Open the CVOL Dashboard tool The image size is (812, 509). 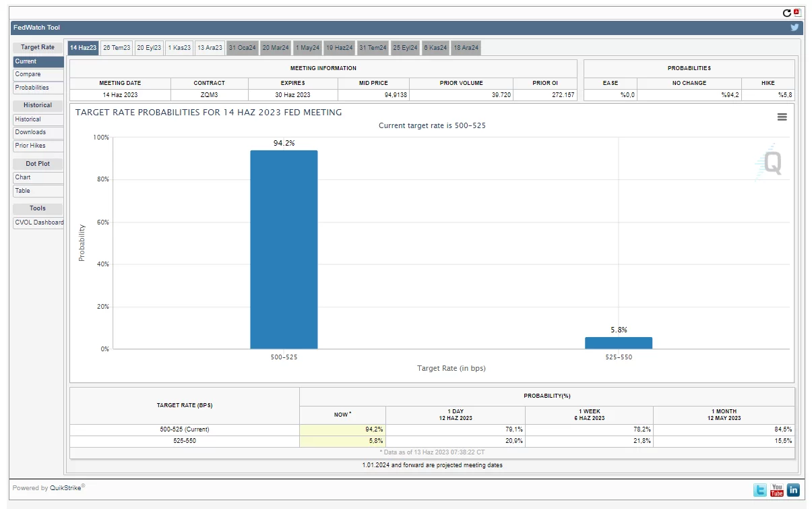(x=38, y=222)
